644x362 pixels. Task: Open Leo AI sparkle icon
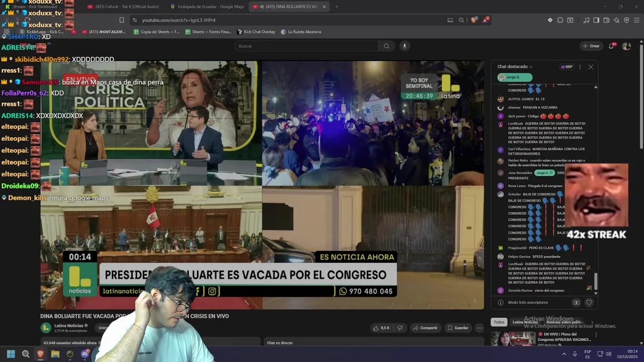tap(616, 20)
